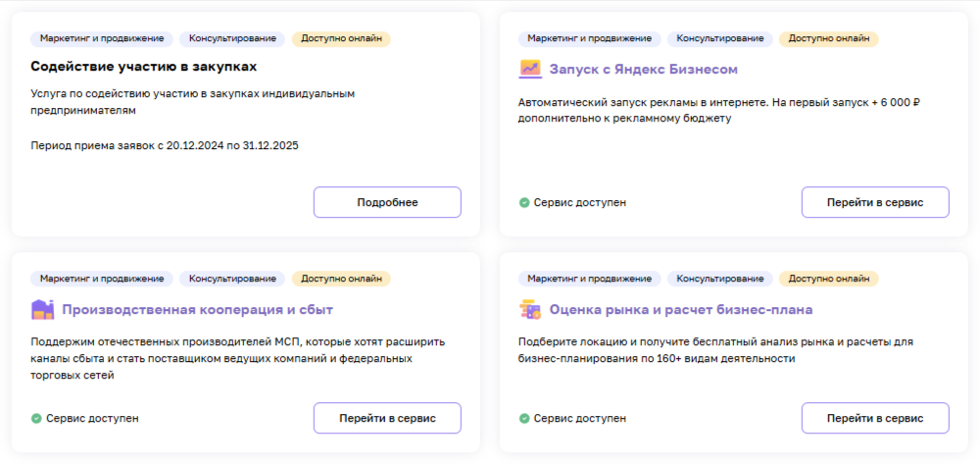Click 'Сервис доступен' status in Яндекс Бизнес card

click(x=580, y=203)
